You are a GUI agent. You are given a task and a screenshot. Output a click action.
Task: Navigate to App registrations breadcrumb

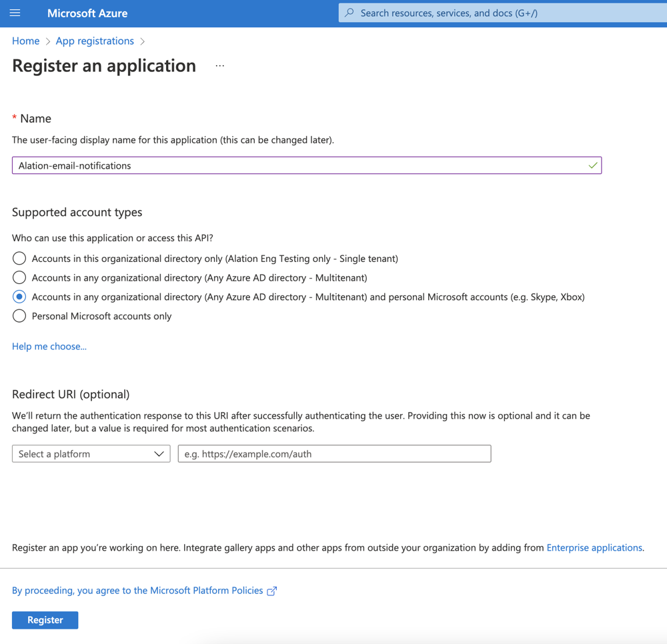coord(95,41)
